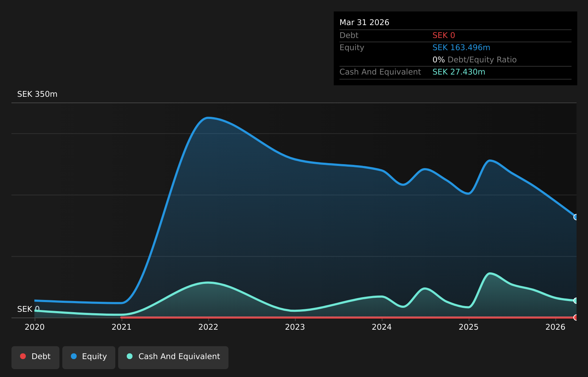
Task: Toggle the Debt legend button
Action: coord(35,357)
